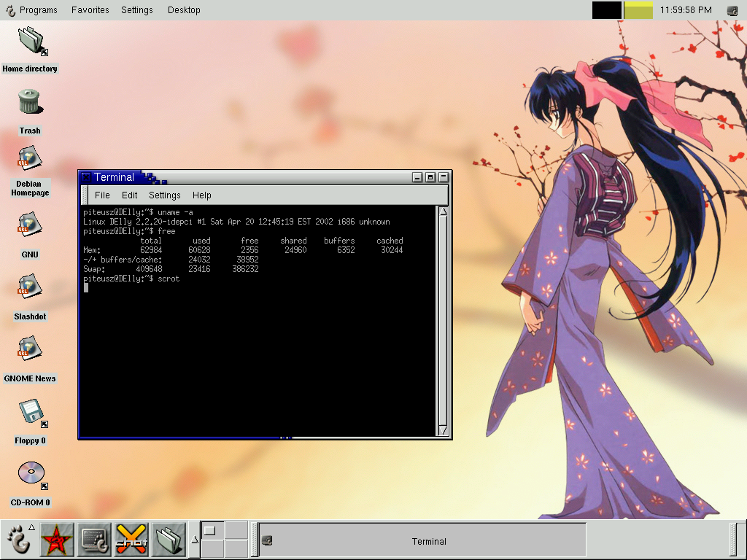747x560 pixels.
Task: Open the Terminal Edit menu
Action: click(x=129, y=195)
